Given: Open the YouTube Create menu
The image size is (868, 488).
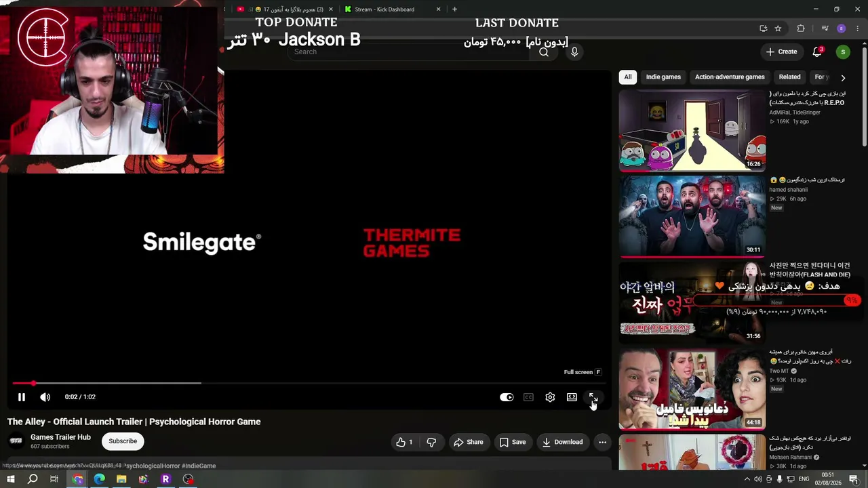Looking at the screenshot, I should tap(781, 52).
